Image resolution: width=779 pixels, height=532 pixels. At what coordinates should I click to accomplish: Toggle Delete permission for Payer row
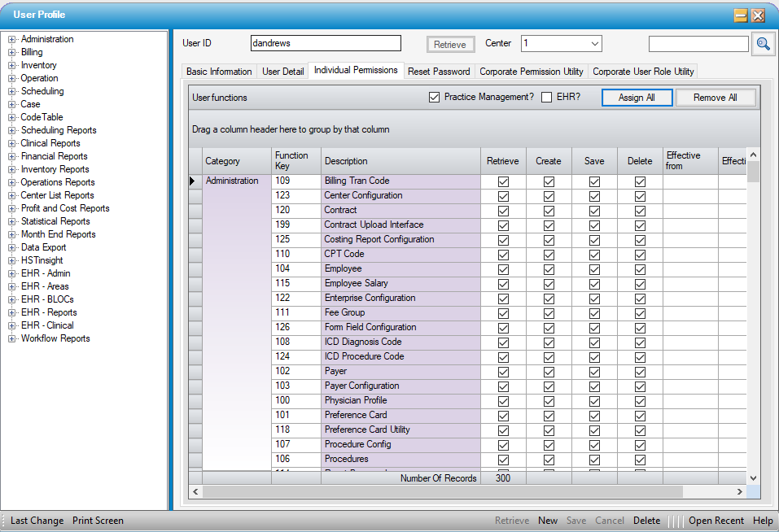[x=640, y=372]
